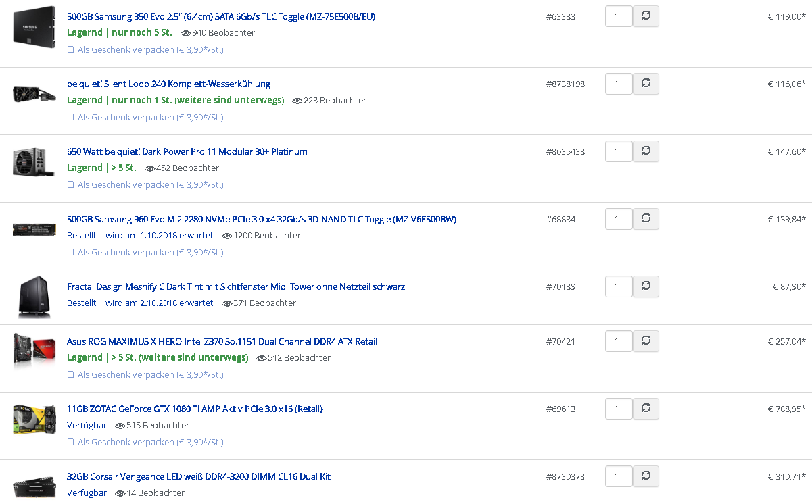Click the eye icon next to 223 Beobachter
This screenshot has height=504, width=812.
(297, 101)
